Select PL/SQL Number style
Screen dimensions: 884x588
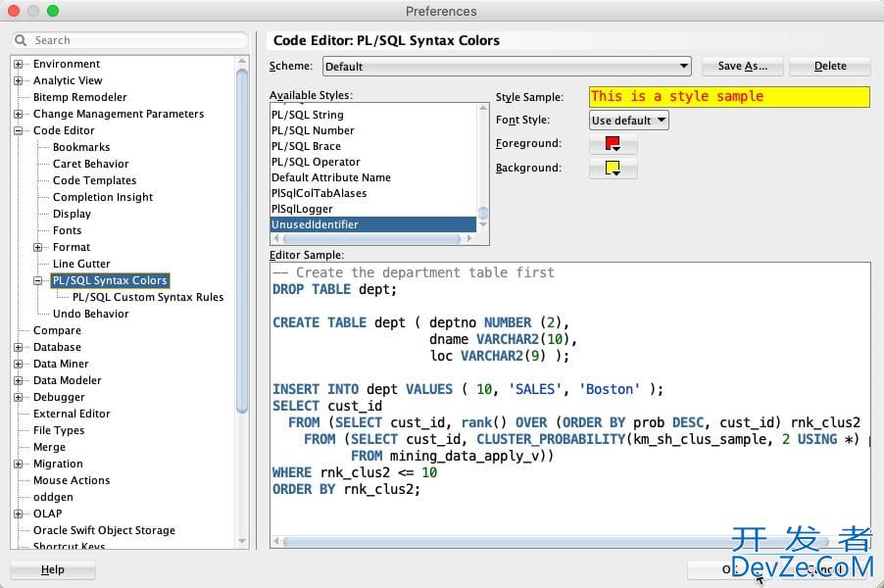[x=373, y=130]
